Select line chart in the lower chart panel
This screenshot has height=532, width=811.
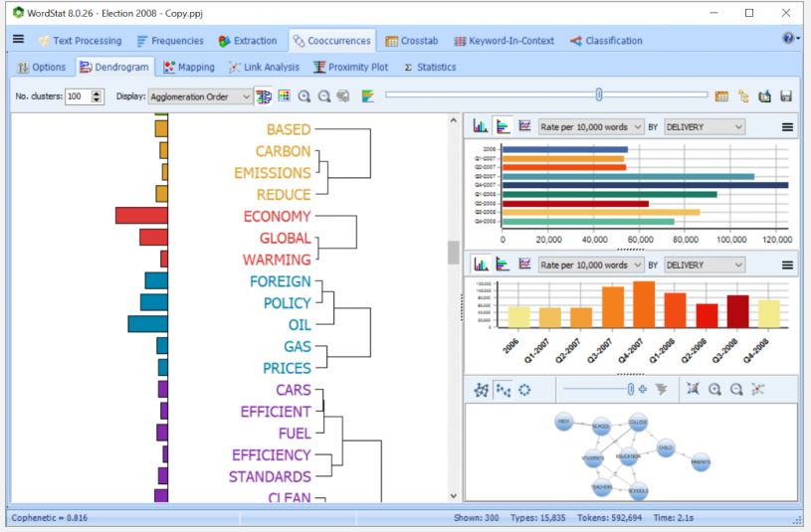pos(524,265)
